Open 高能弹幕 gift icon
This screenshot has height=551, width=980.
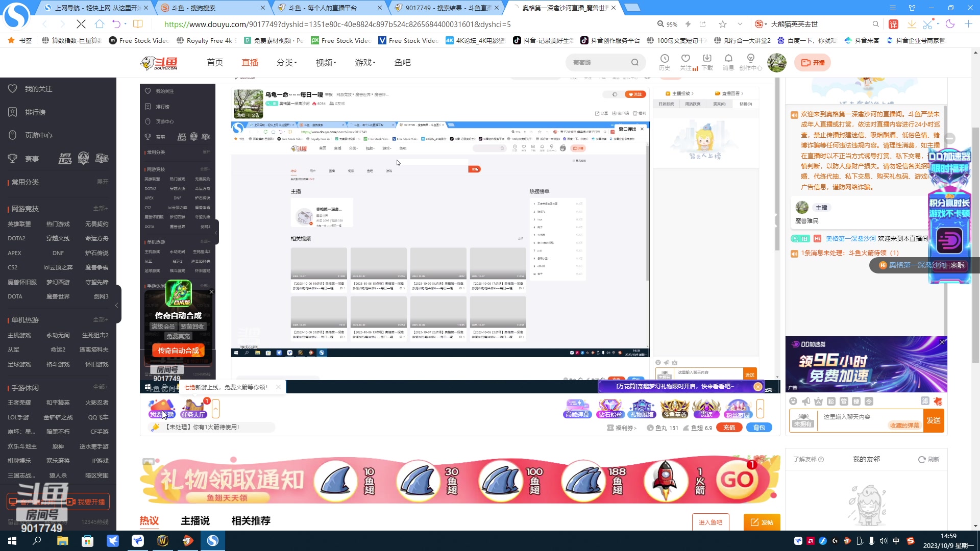click(578, 409)
